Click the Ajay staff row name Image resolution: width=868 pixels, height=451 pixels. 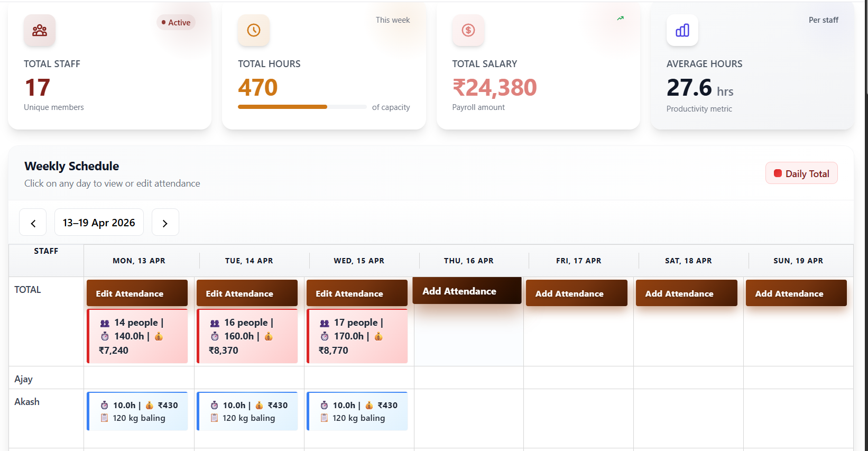[x=23, y=379]
